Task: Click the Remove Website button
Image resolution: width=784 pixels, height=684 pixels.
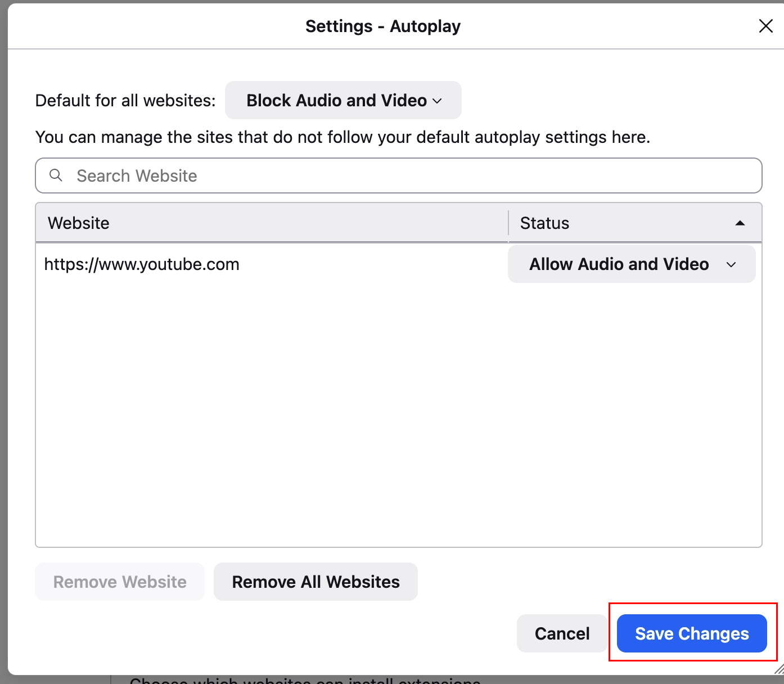Action: point(120,582)
